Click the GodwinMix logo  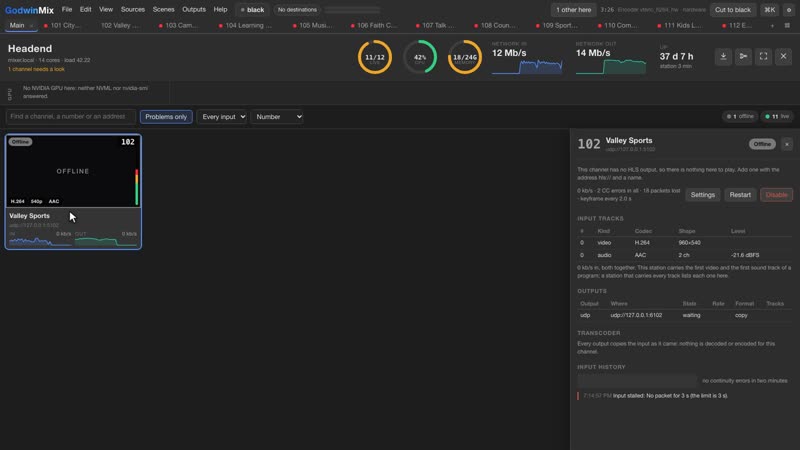click(30, 10)
